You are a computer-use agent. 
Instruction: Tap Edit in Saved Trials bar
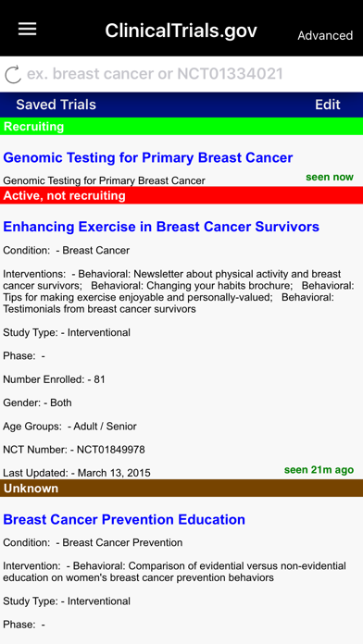tap(328, 105)
